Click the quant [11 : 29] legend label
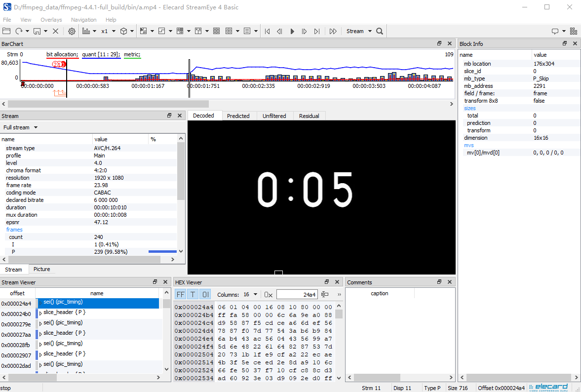581x392 pixels. coord(101,54)
